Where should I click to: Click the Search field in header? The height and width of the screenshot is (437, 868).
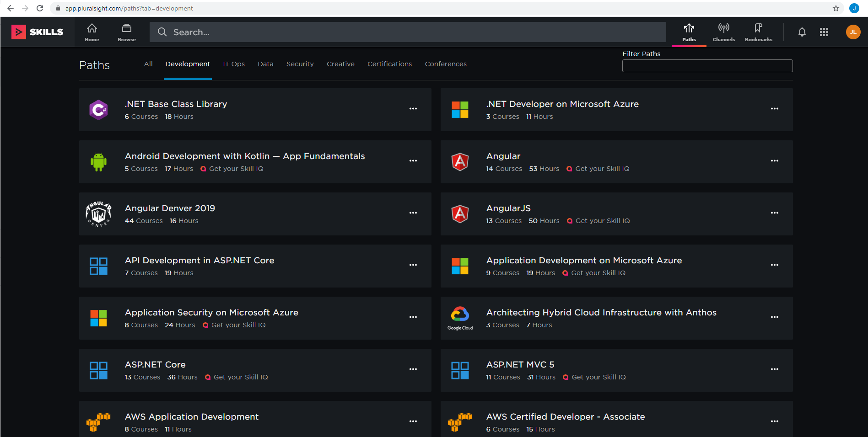(x=408, y=32)
